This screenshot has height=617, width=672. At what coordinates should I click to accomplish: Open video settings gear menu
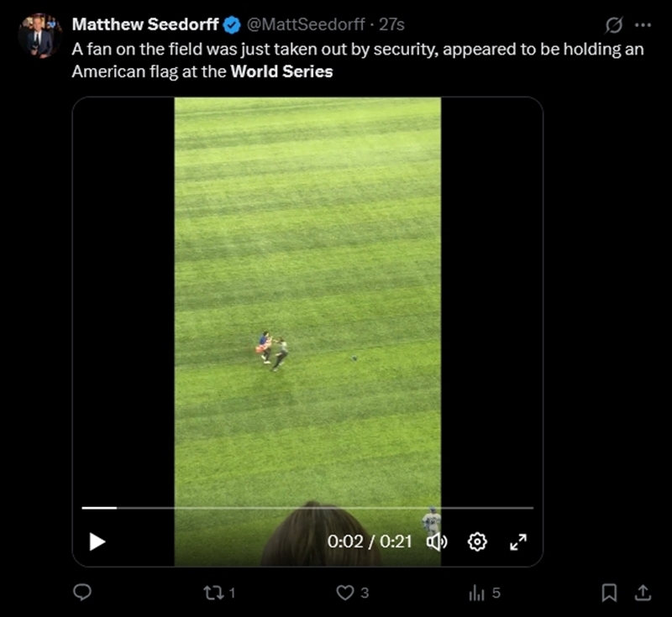[477, 541]
